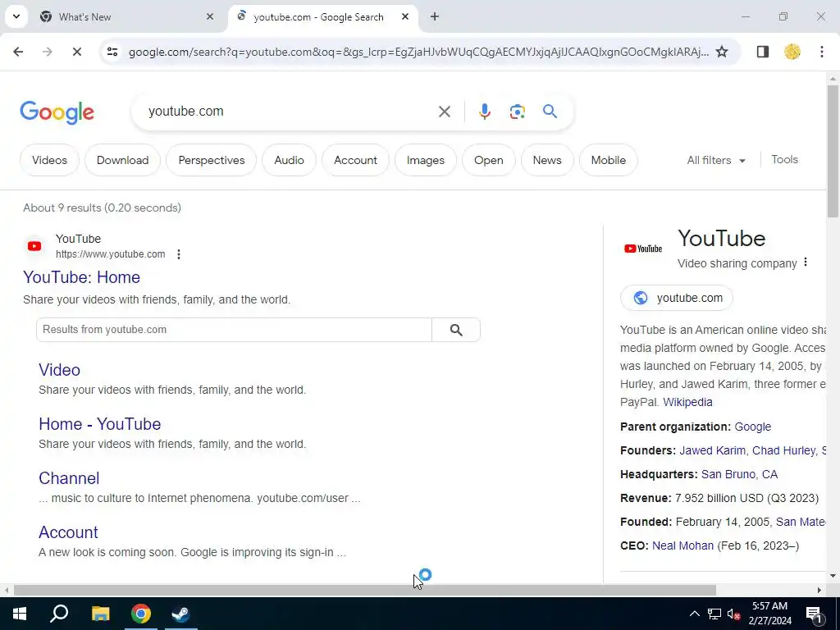Click the YouTube favicon in first result

coord(34,246)
